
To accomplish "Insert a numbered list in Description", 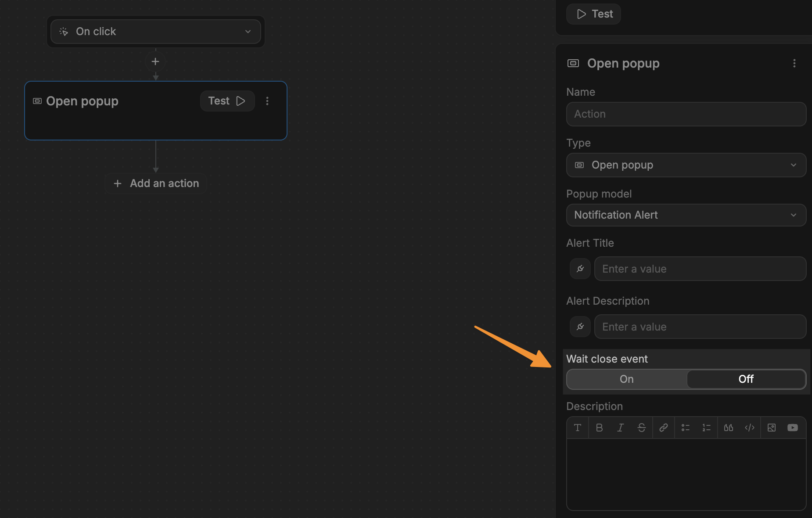I will click(x=706, y=428).
